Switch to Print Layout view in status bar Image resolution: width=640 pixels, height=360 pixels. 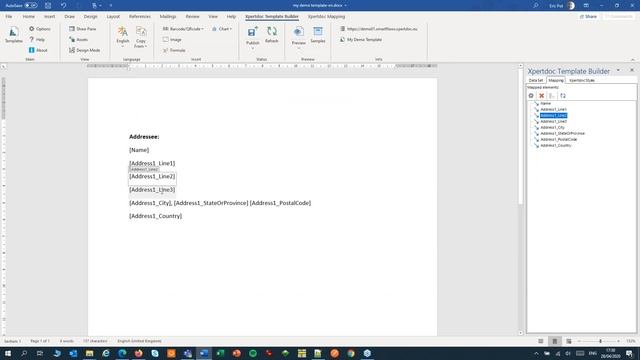(x=555, y=341)
